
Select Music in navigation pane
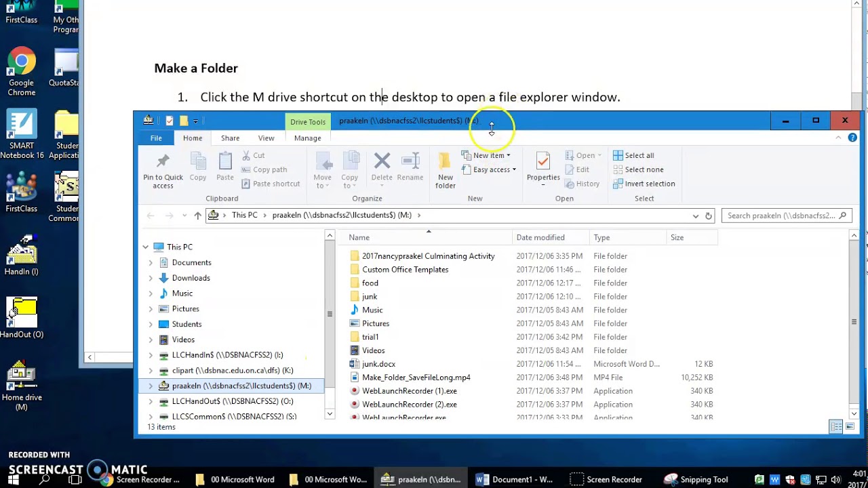pos(182,293)
